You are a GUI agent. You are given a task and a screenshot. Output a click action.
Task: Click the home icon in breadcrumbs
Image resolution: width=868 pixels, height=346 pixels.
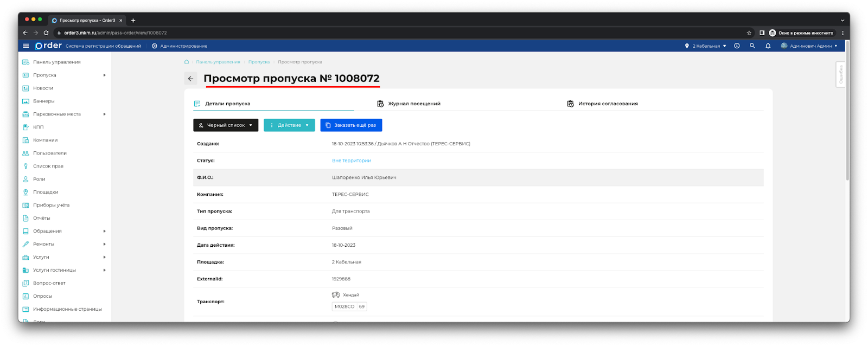coord(187,62)
